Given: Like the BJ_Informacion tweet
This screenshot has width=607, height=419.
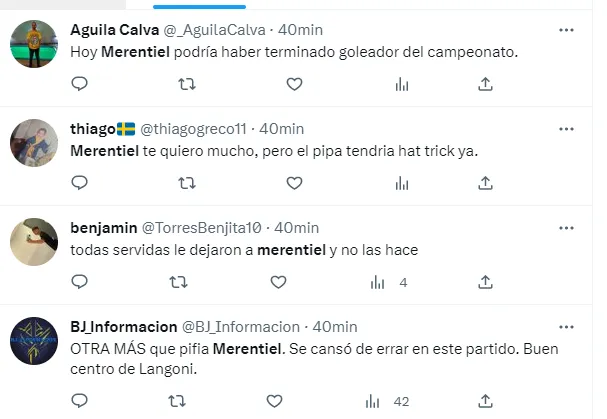Looking at the screenshot, I should click(274, 401).
